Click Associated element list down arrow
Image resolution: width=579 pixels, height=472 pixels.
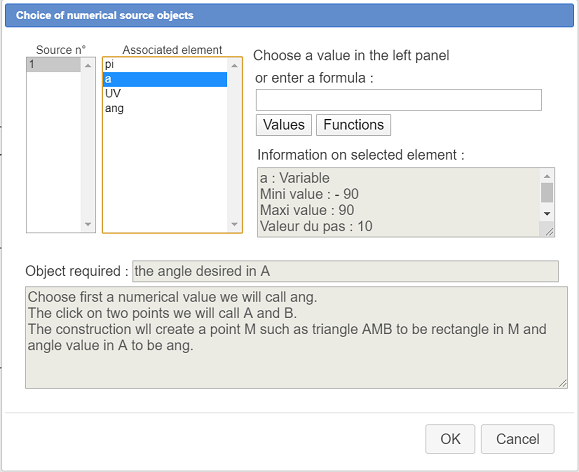[234, 224]
